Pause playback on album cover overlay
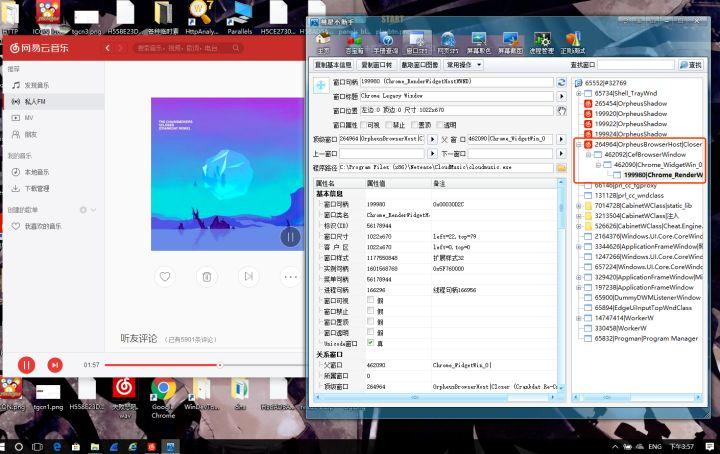Viewport: 720px width, 454px height. (290, 237)
